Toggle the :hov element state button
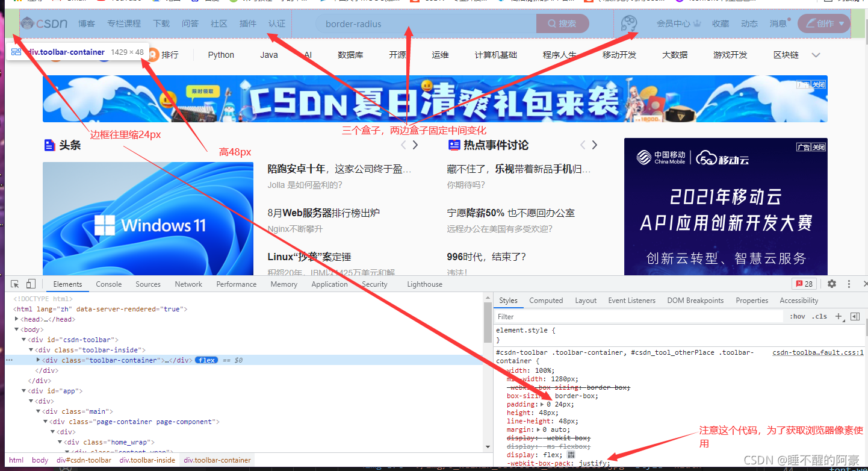This screenshot has width=868, height=471. 798,316
